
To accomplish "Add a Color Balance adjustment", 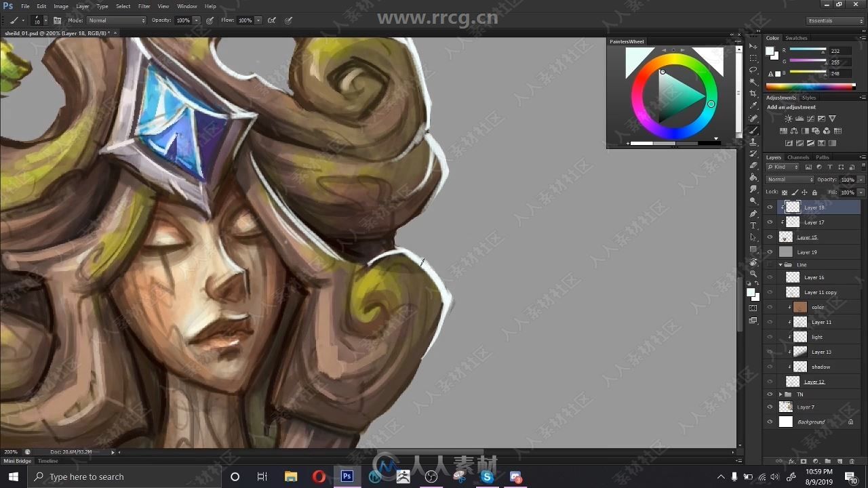I will click(795, 131).
